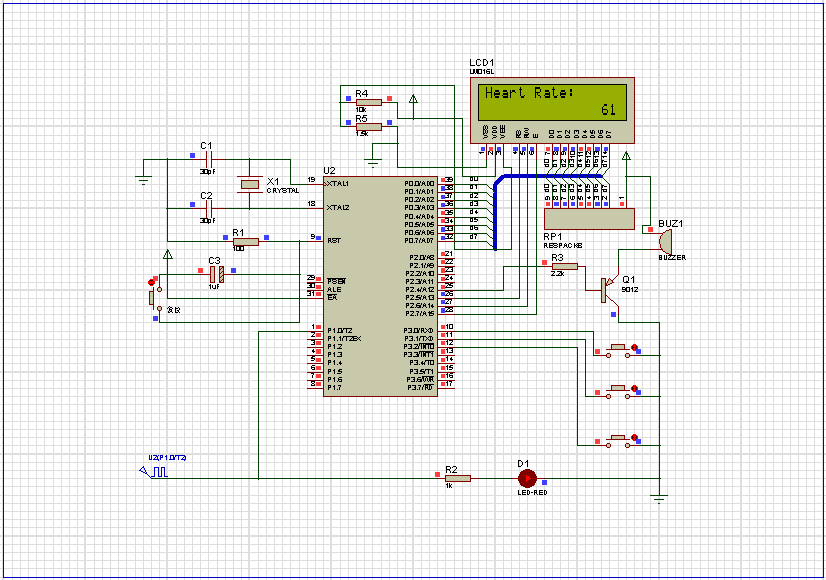Click the red LED D1

[527, 478]
